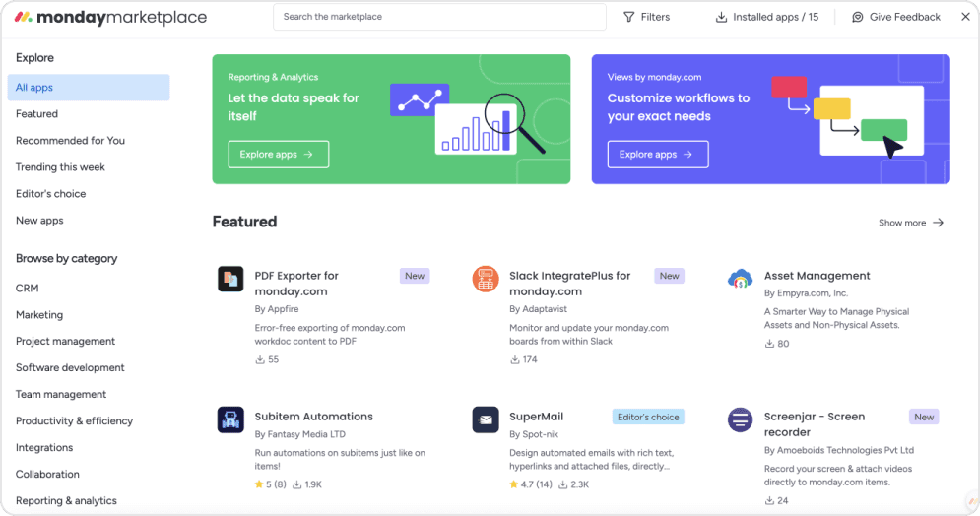Screen dimensions: 980x516
Task: Open the Featured sidebar section
Action: [36, 113]
